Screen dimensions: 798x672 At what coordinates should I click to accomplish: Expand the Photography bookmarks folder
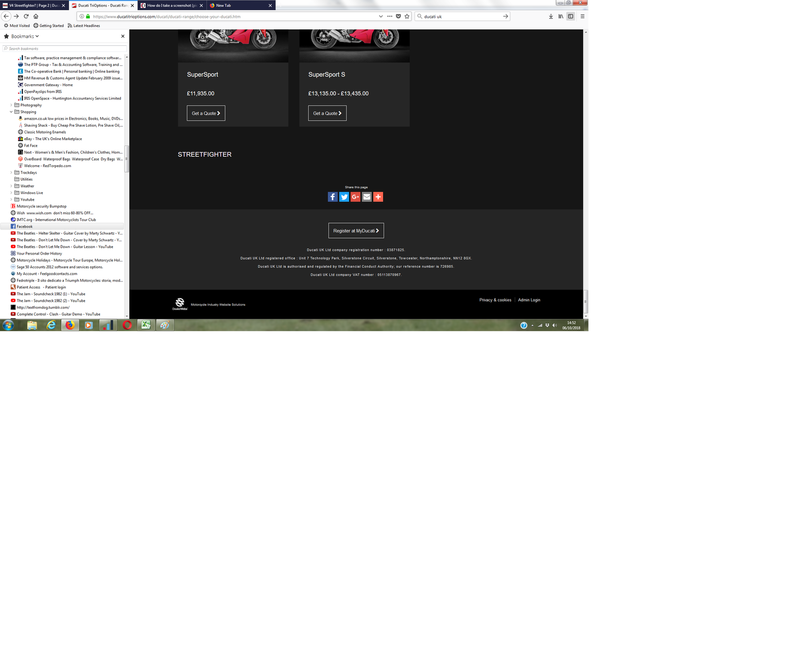(x=11, y=105)
